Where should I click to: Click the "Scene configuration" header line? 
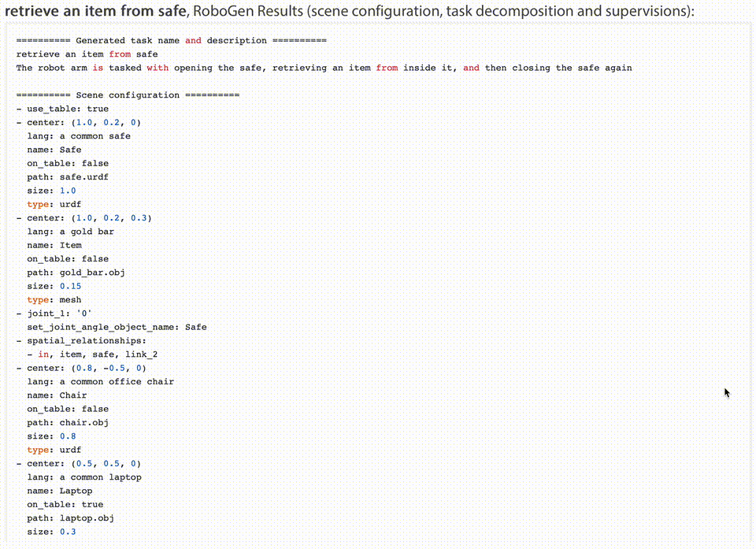127,95
